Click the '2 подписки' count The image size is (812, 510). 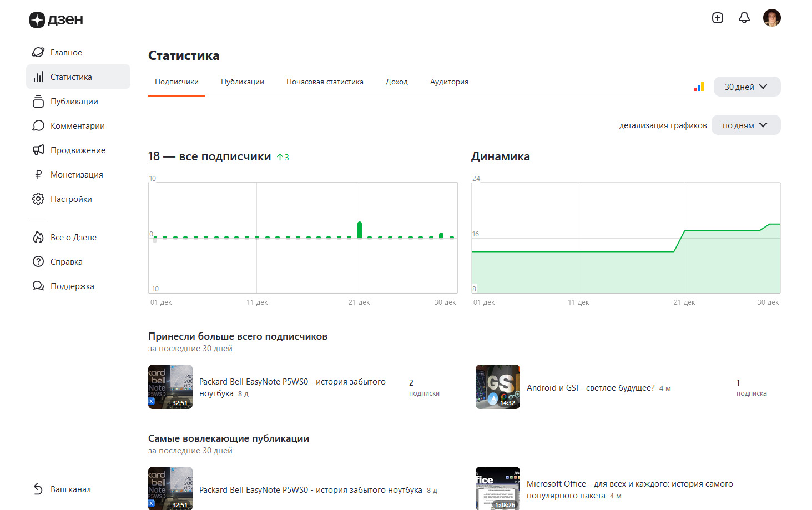[424, 387]
